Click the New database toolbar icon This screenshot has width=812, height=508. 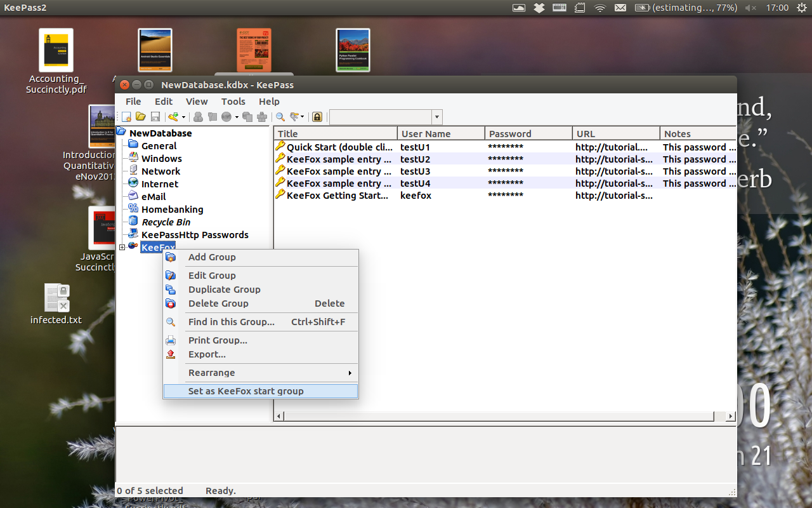pos(126,117)
